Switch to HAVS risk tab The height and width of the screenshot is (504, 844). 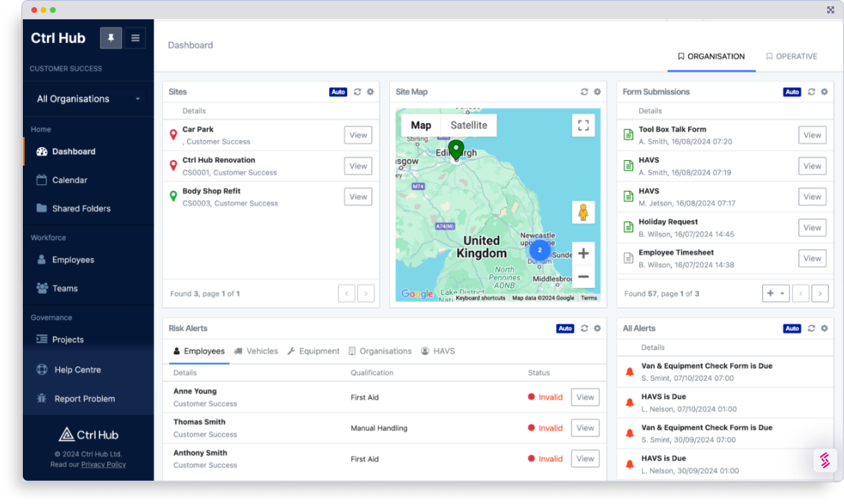[x=438, y=351]
